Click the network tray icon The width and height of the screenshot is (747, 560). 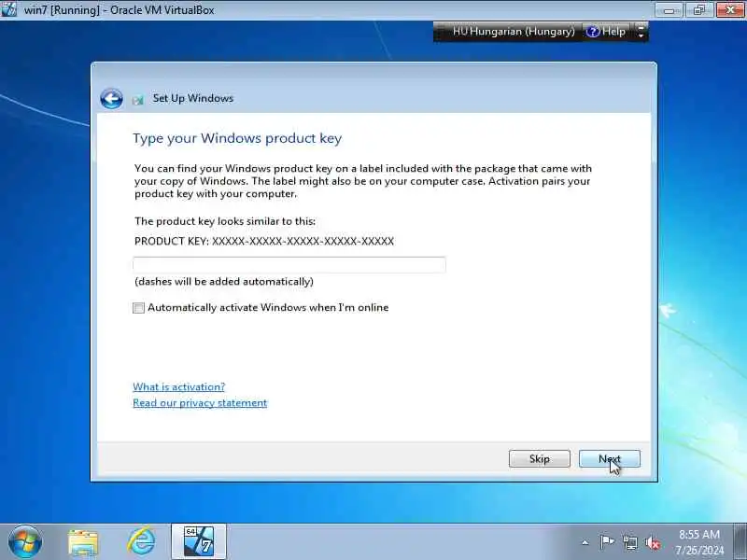coord(629,542)
